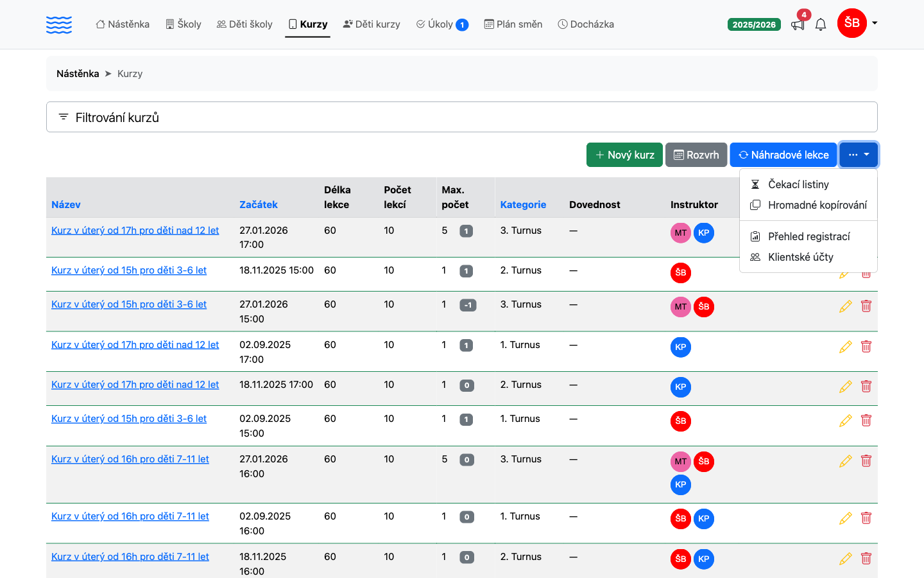Switch to the Plán směn tab
The width and height of the screenshot is (924, 578).
[x=513, y=24]
